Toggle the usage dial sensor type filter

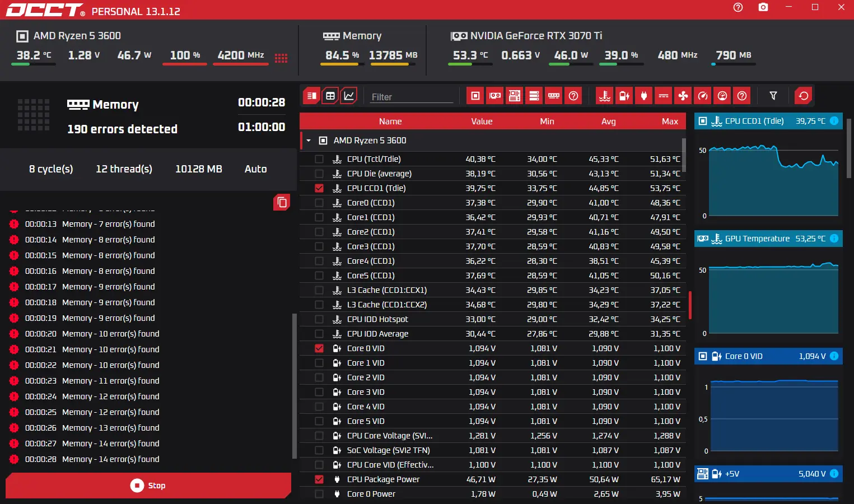pyautogui.click(x=722, y=96)
